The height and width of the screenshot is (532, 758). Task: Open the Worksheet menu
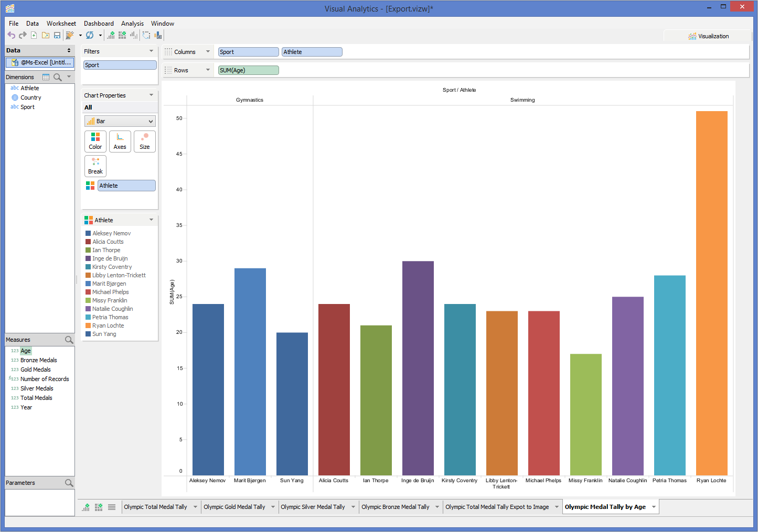tap(61, 24)
